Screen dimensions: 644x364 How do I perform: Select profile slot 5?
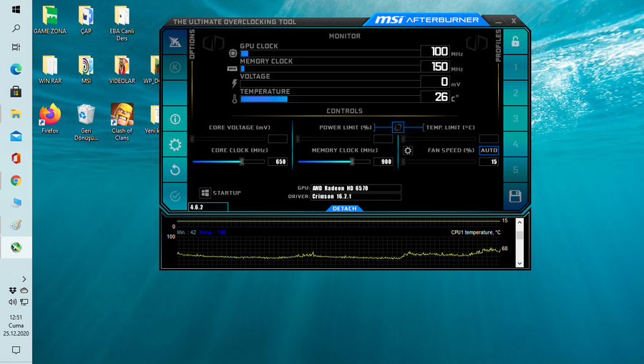pos(515,170)
